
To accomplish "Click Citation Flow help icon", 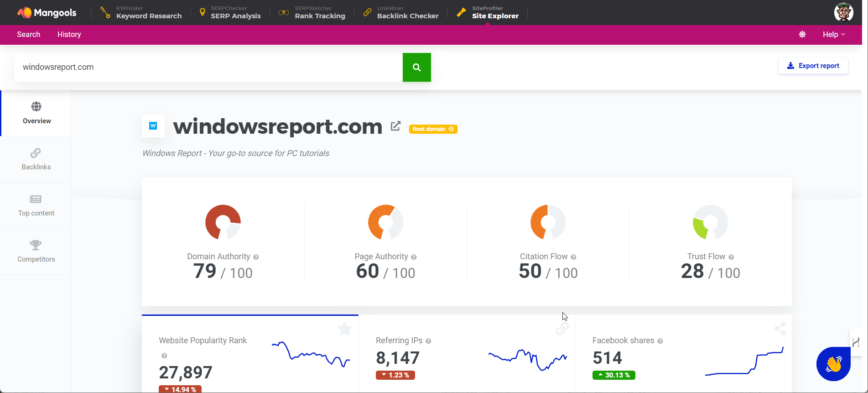I will (573, 257).
